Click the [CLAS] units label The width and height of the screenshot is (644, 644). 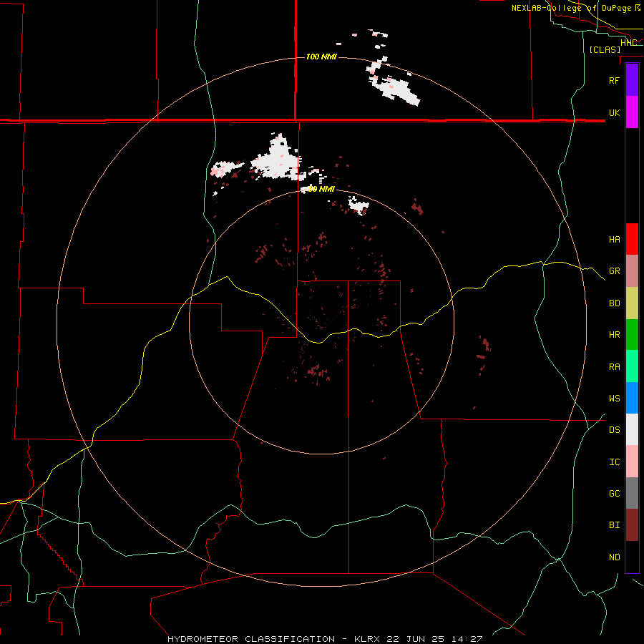tap(605, 49)
